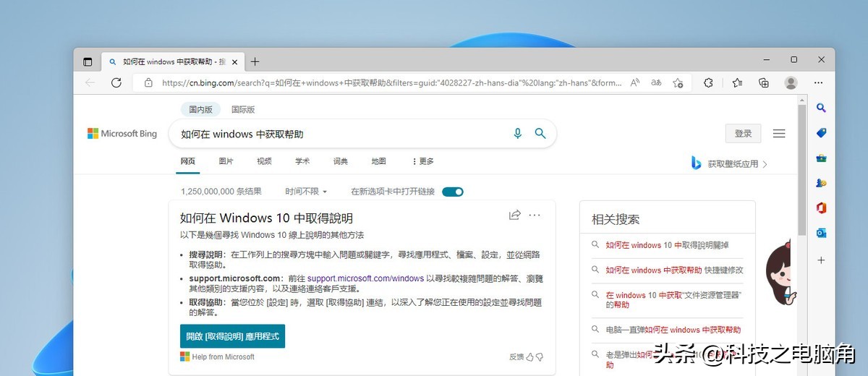Start Read aloud from address bar
Viewport: 868px width, 376px height.
(x=635, y=82)
